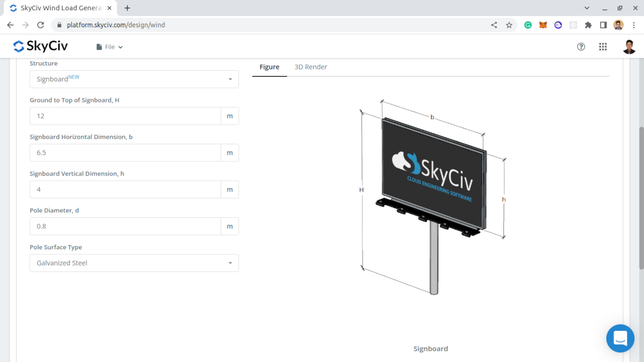This screenshot has height=362, width=644.
Task: Open the tab search chevron
Action: click(x=586, y=8)
